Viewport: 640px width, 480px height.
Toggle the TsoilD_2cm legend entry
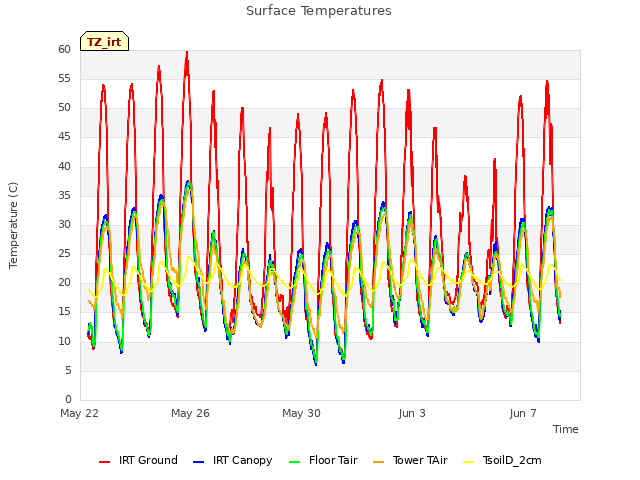[x=502, y=460]
